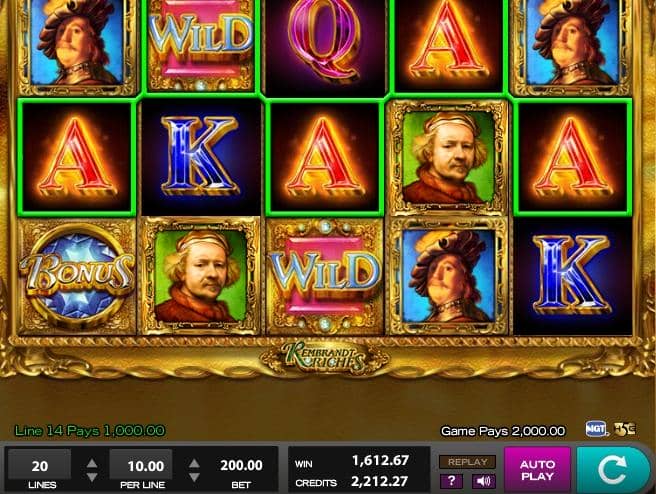The image size is (656, 494).
Task: Mute the game sound speaker icon
Action: (x=484, y=481)
